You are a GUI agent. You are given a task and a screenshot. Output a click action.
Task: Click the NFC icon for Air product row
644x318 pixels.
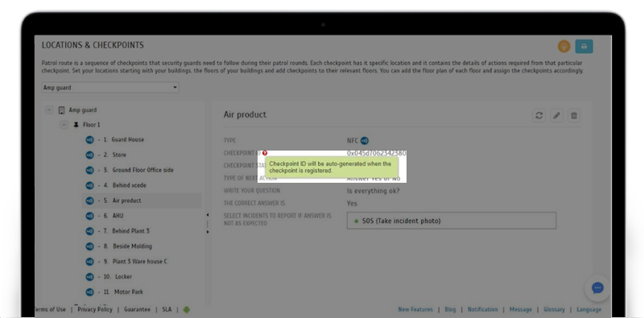[x=89, y=201]
